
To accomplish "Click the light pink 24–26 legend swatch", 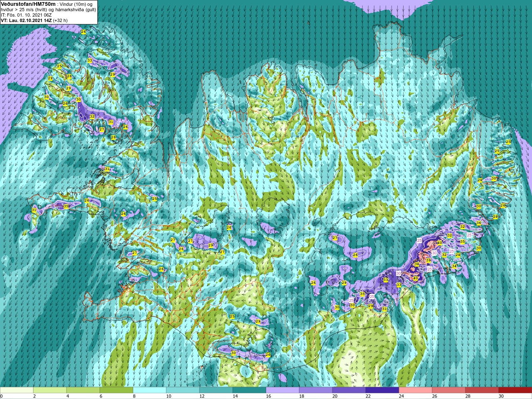I will point(416,390).
